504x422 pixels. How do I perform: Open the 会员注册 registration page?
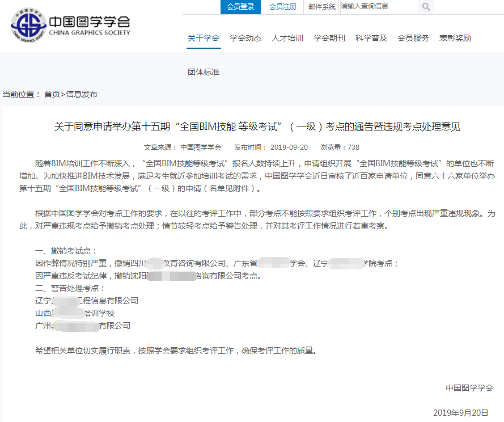[x=283, y=7]
